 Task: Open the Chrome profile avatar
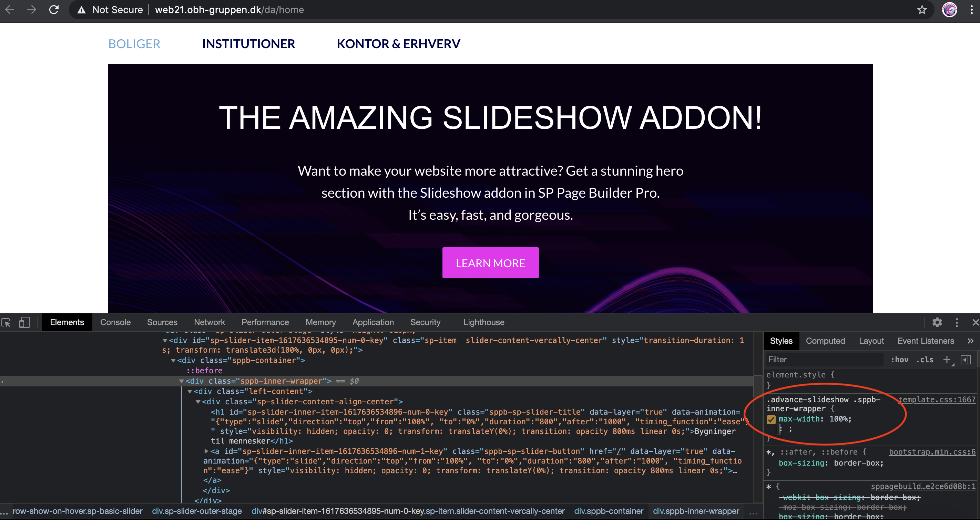point(949,10)
